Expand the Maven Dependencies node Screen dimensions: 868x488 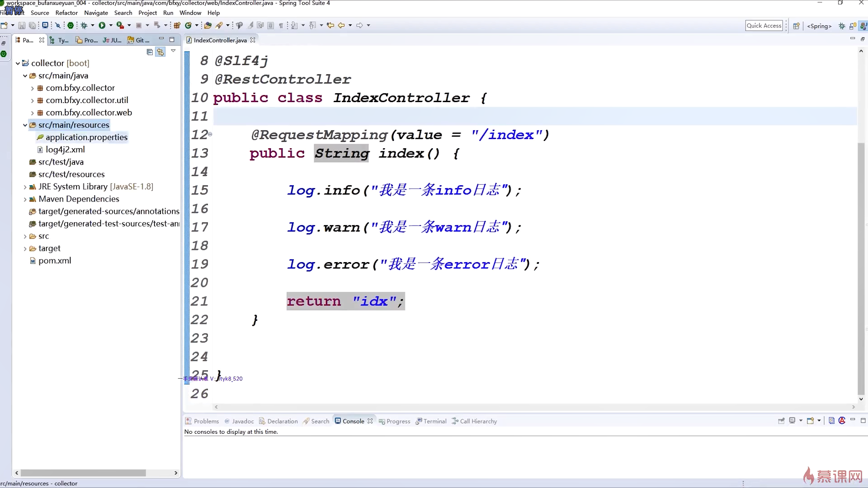click(x=25, y=199)
